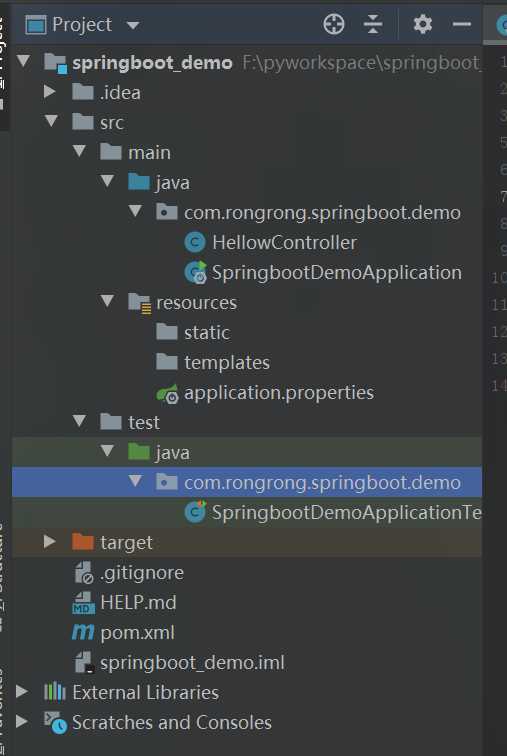Collapse the green test java folder arrow
Screen dimensions: 507x756
tap(107, 451)
